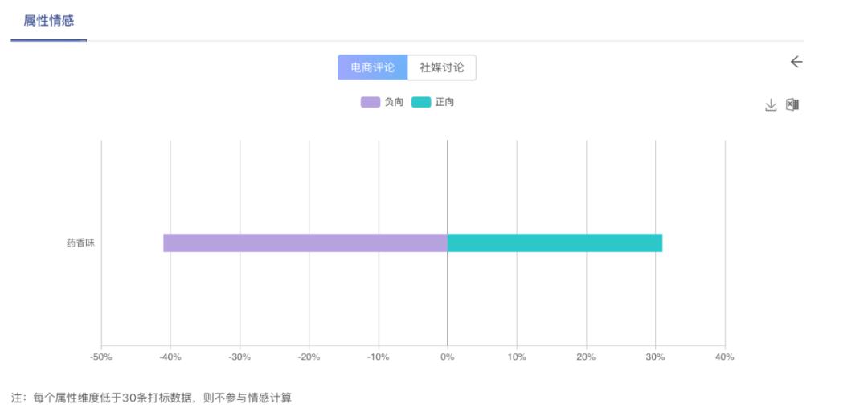Open the 属性情感 tab
Screen dimensions: 868x412
tap(49, 21)
